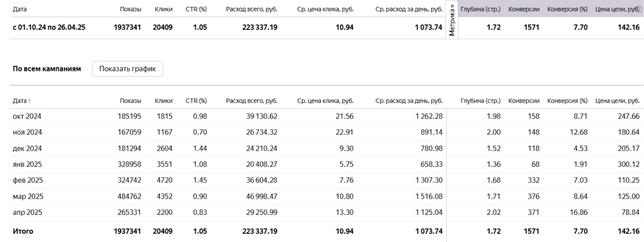This screenshot has width=644, height=242.
Task: Click the Показать график button
Action: pos(128,69)
